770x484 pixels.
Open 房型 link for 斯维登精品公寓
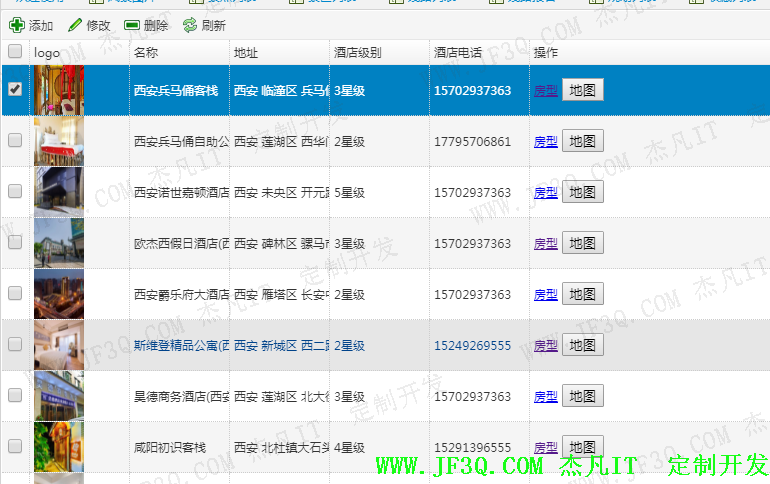pyautogui.click(x=545, y=346)
